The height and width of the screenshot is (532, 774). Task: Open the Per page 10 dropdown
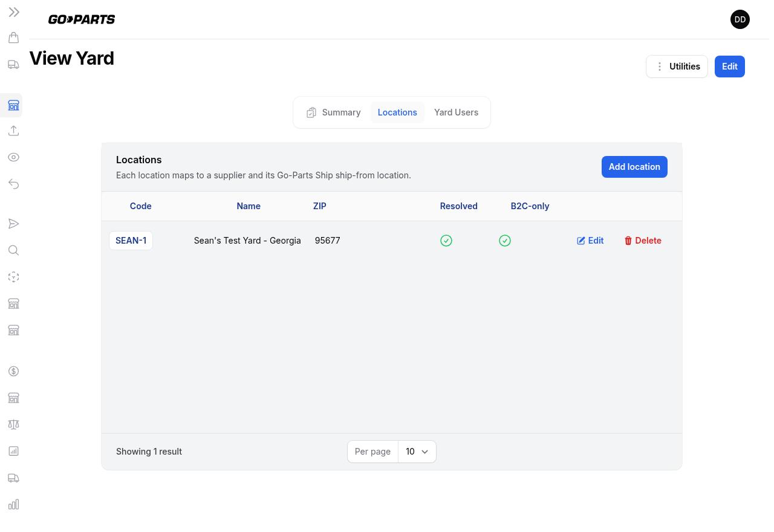click(417, 452)
